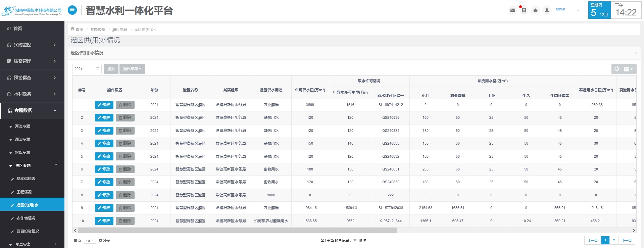Screen dimensions: 644x248
Task: Click the horizontal scrollbar of the table
Action: tap(238, 230)
